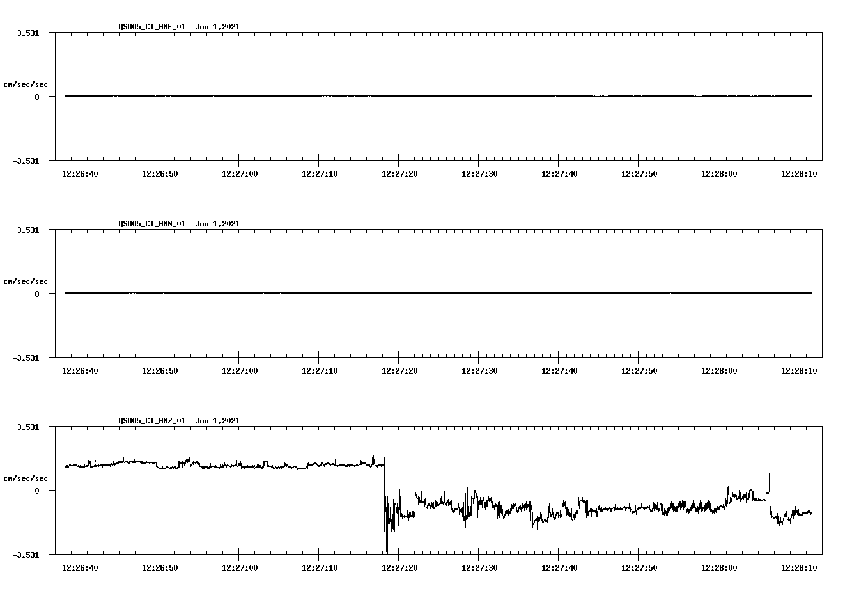Viewport: 868px width, 591px height.
Task: Click the zero axis label on HNE plot
Action: (37, 97)
